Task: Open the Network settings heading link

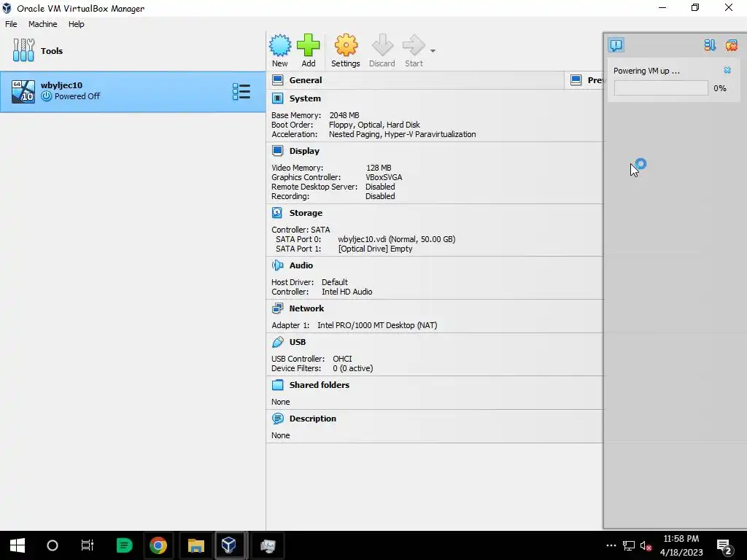Action: (306, 308)
